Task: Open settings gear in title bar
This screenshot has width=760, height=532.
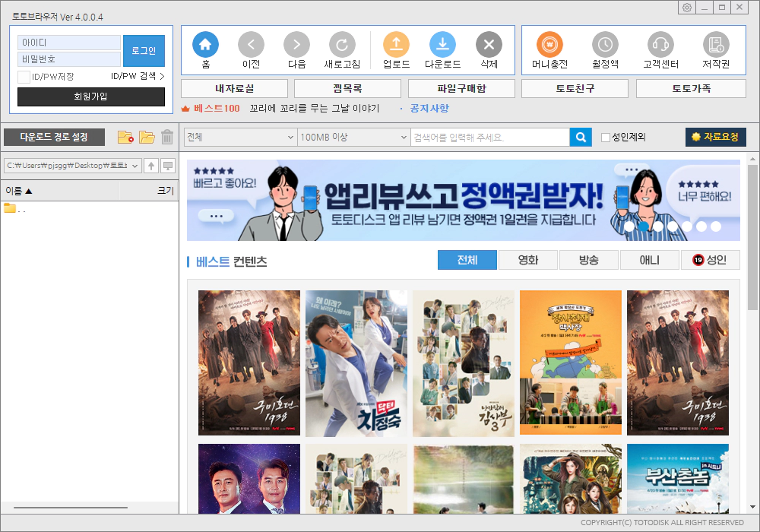Action: point(687,8)
